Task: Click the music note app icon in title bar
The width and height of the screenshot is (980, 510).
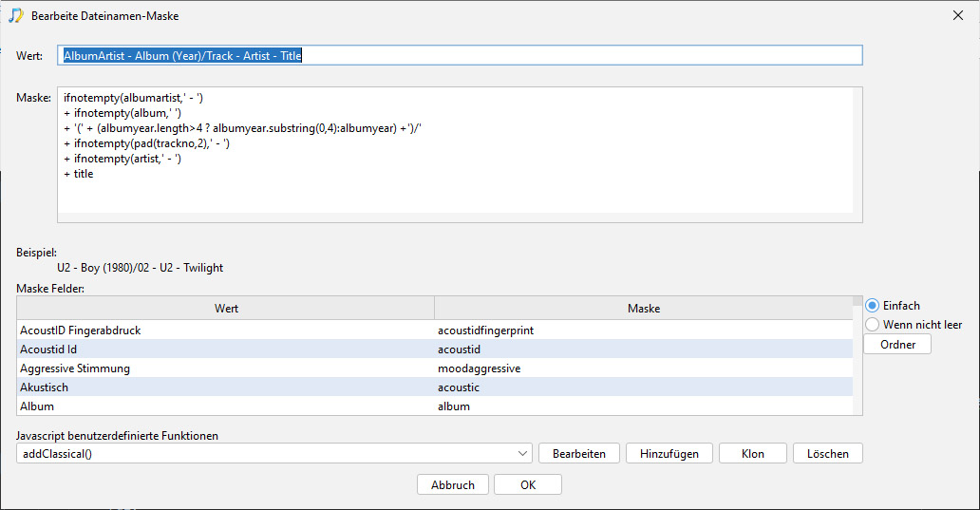Action: (15, 15)
